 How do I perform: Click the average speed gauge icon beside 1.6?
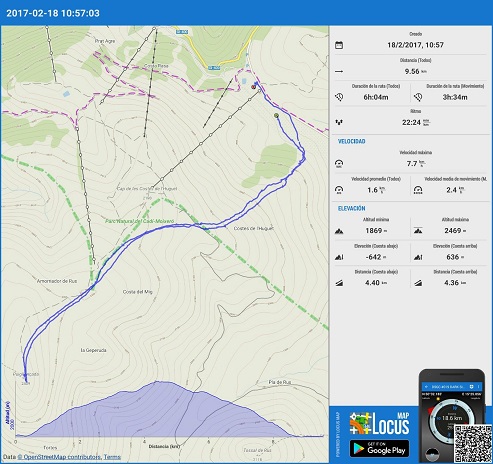click(x=339, y=190)
